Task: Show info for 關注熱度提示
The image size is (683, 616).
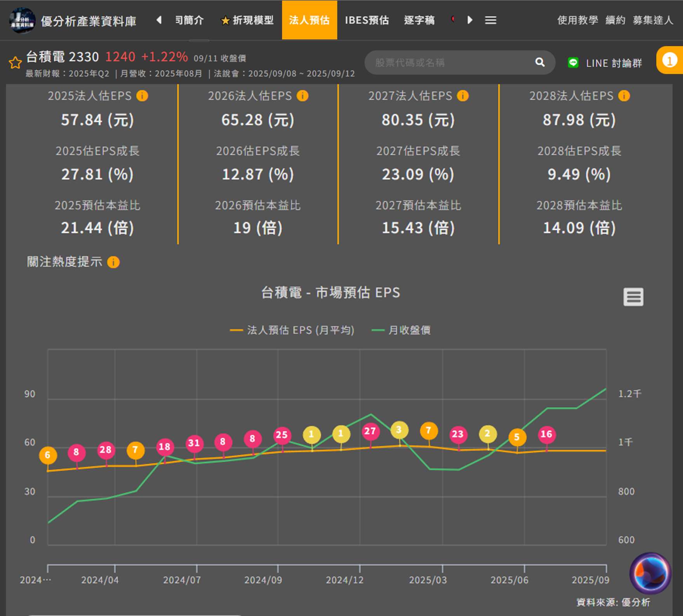Action: pos(113,262)
